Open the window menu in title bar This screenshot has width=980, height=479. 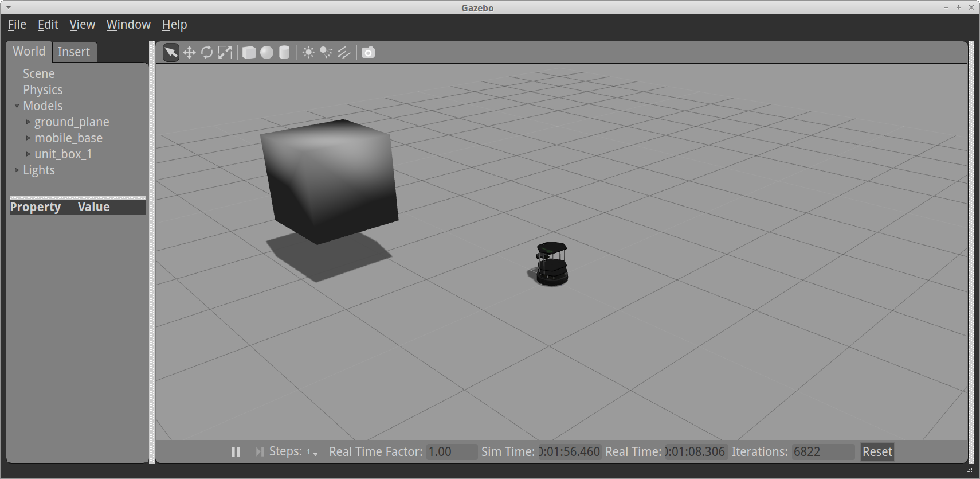pyautogui.click(x=9, y=7)
